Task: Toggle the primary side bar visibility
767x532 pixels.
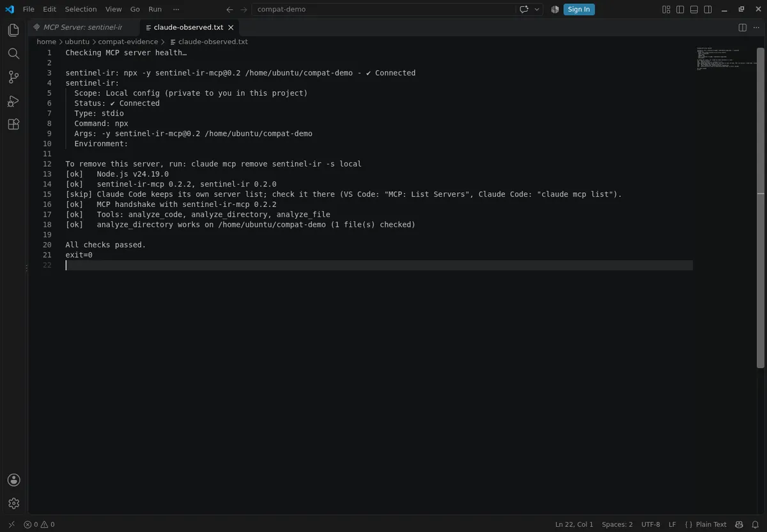Action: tap(680, 10)
